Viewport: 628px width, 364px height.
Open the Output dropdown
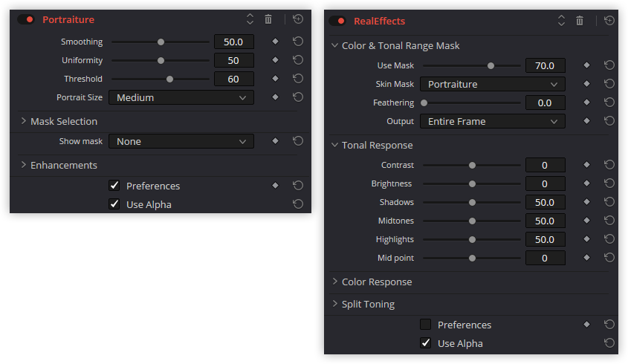point(492,121)
